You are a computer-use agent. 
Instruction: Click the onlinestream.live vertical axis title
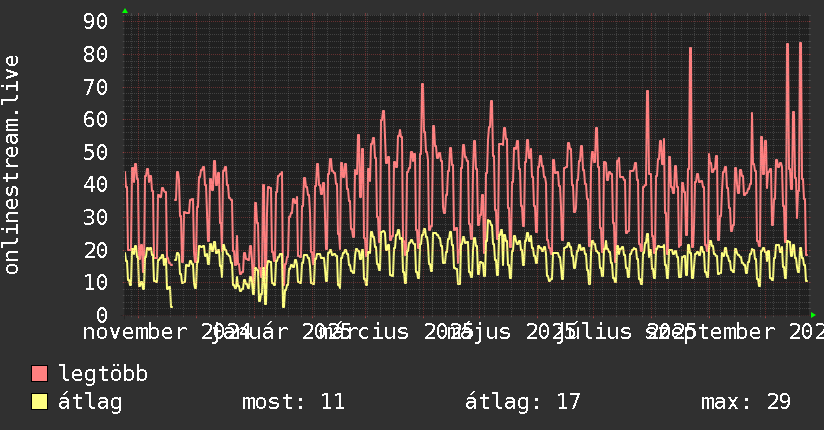click(x=11, y=165)
